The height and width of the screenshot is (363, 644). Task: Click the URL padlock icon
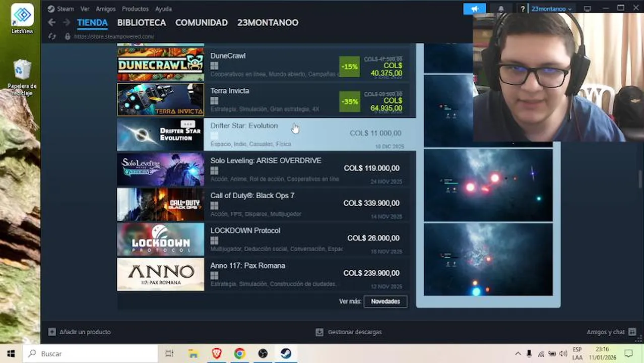pos(68,36)
